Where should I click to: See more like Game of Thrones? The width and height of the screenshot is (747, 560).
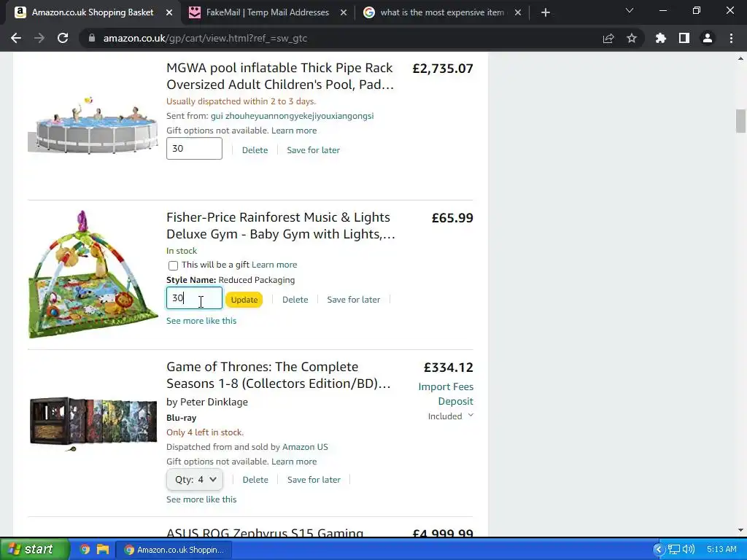(x=201, y=499)
